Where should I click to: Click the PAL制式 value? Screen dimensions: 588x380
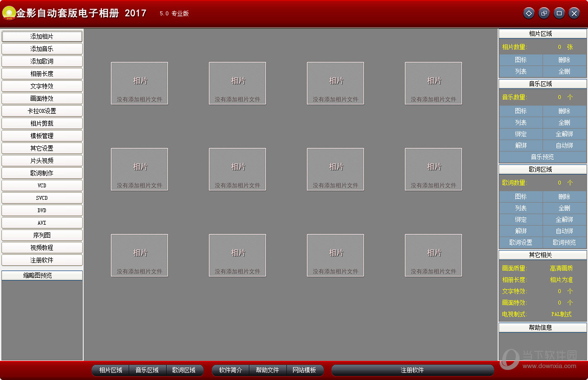point(561,314)
